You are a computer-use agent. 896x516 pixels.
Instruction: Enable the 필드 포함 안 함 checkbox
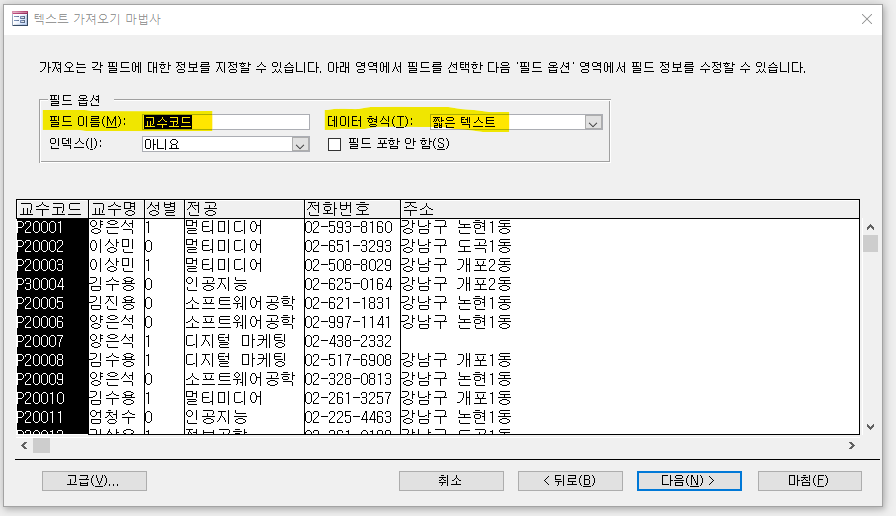[x=334, y=145]
